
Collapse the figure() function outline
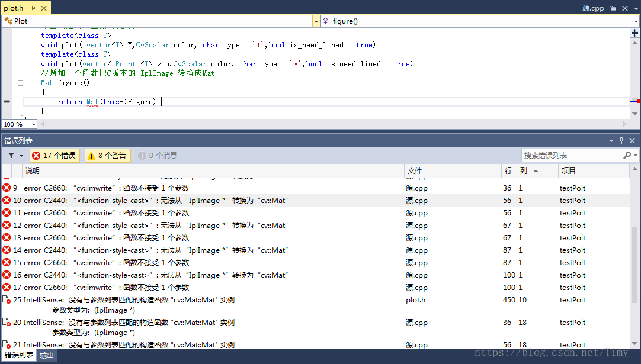20,83
